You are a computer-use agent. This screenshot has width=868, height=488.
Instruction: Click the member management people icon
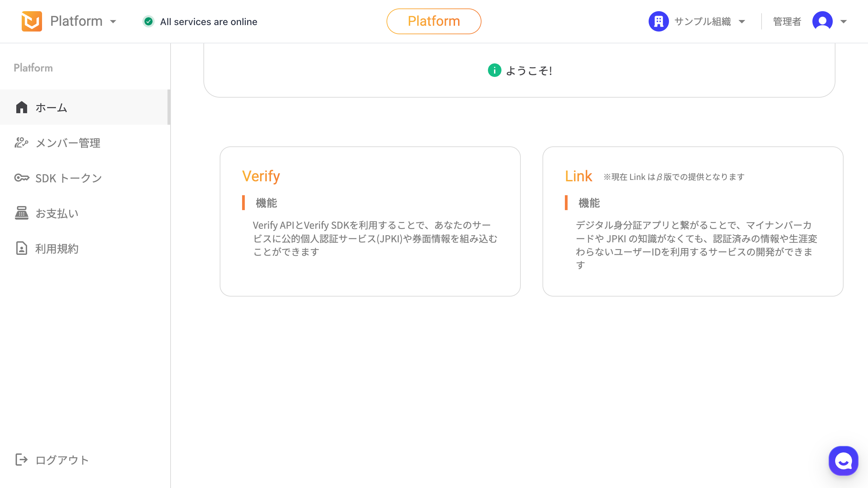click(21, 143)
